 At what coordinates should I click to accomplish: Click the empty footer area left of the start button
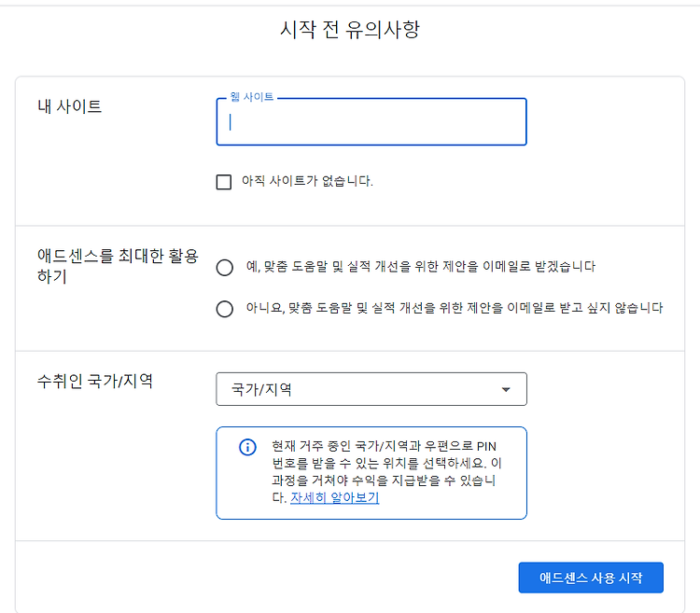click(x=267, y=578)
